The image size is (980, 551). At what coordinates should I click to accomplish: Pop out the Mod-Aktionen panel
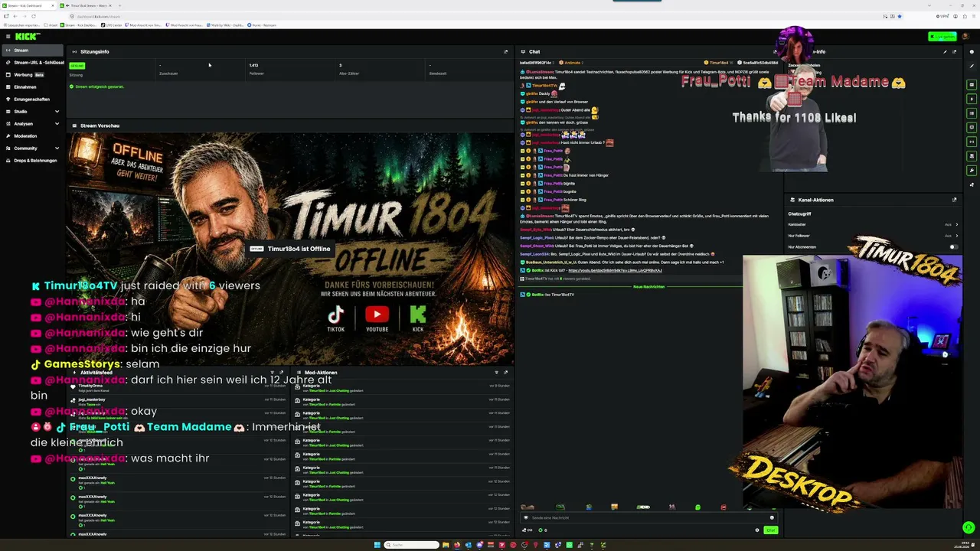click(x=505, y=373)
